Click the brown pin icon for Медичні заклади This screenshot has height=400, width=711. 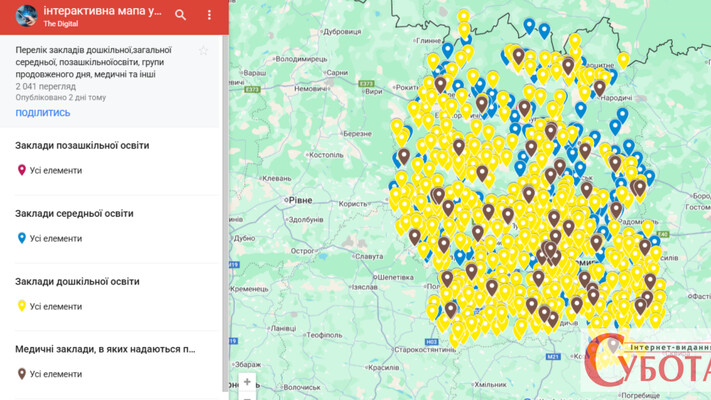pyautogui.click(x=22, y=374)
